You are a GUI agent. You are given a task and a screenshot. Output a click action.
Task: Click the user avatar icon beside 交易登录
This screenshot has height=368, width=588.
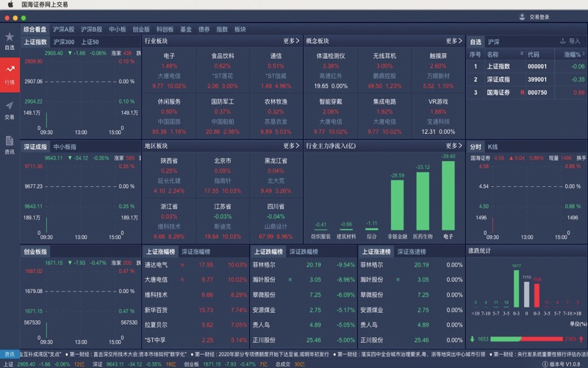tap(522, 17)
